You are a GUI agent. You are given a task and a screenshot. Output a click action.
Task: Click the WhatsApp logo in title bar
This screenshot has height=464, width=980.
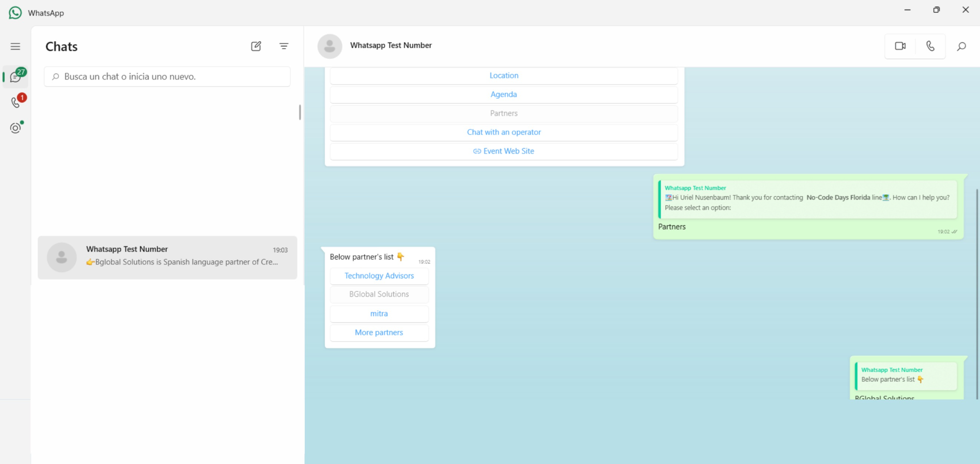[x=15, y=12]
